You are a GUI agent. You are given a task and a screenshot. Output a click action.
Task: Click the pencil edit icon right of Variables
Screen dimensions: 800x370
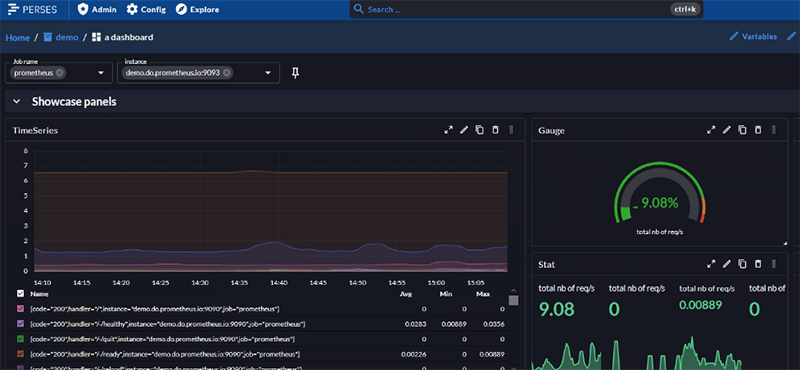pyautogui.click(x=791, y=37)
